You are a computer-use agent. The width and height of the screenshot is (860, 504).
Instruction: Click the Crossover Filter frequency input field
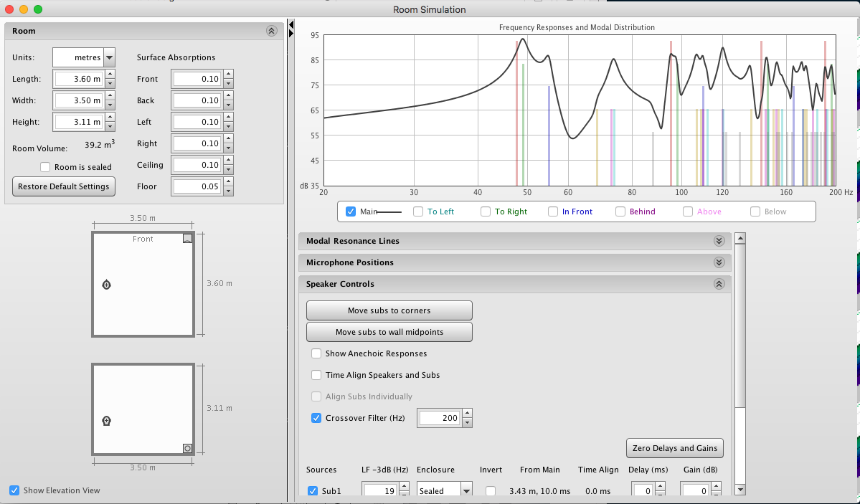click(439, 418)
